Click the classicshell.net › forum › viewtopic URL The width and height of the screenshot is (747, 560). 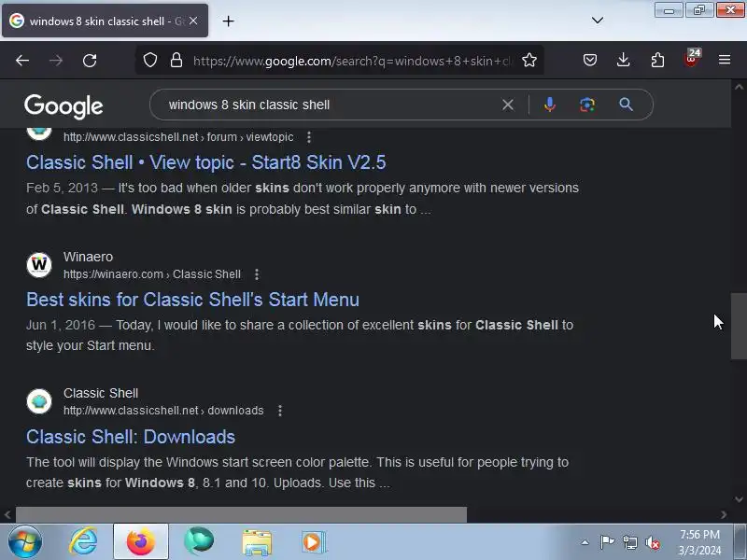pyautogui.click(x=178, y=137)
